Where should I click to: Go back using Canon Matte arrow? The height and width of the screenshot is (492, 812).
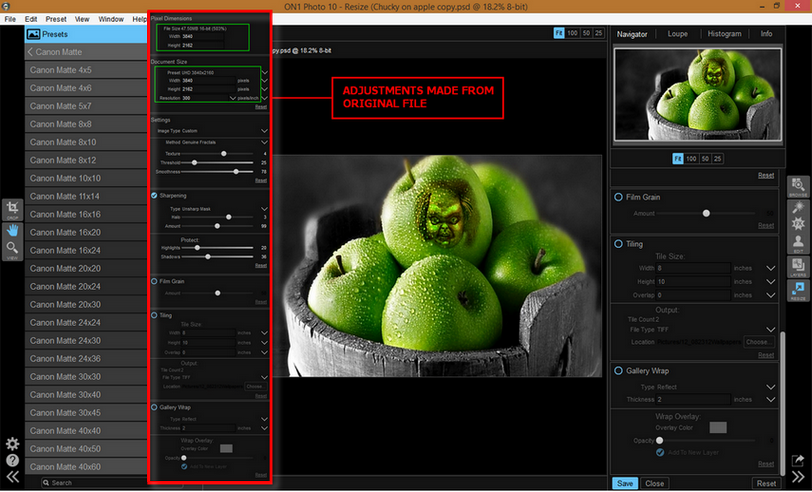[x=31, y=52]
